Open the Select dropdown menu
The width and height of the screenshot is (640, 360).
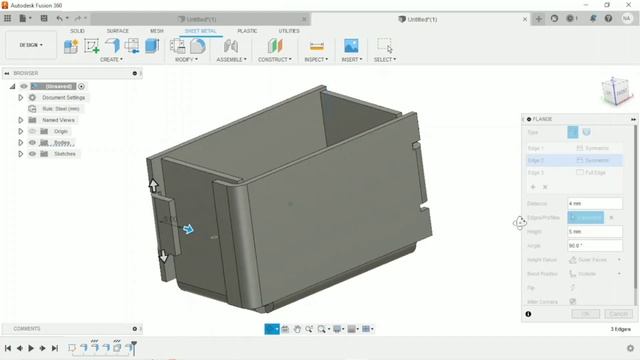[385, 60]
